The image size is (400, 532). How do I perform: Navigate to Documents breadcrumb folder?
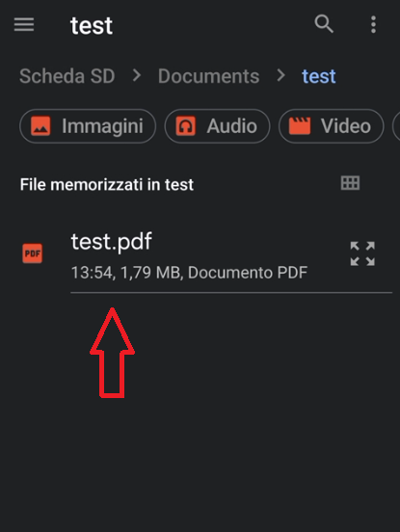(208, 76)
